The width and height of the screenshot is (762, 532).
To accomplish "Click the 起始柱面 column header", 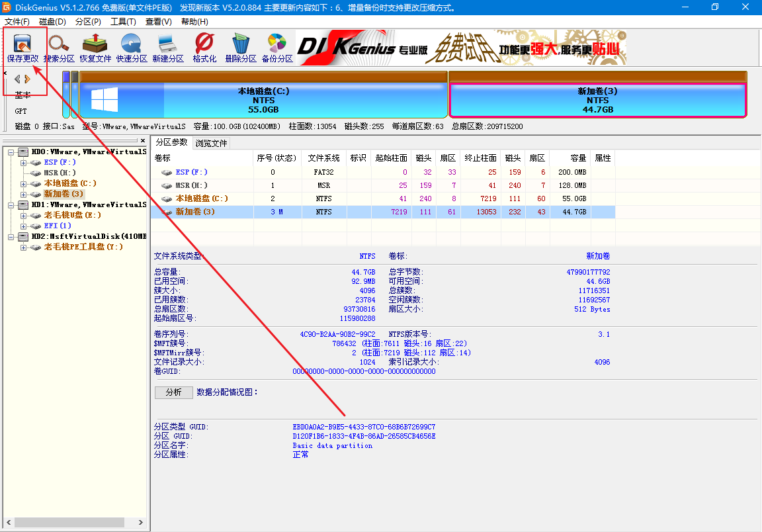I will 392,158.
